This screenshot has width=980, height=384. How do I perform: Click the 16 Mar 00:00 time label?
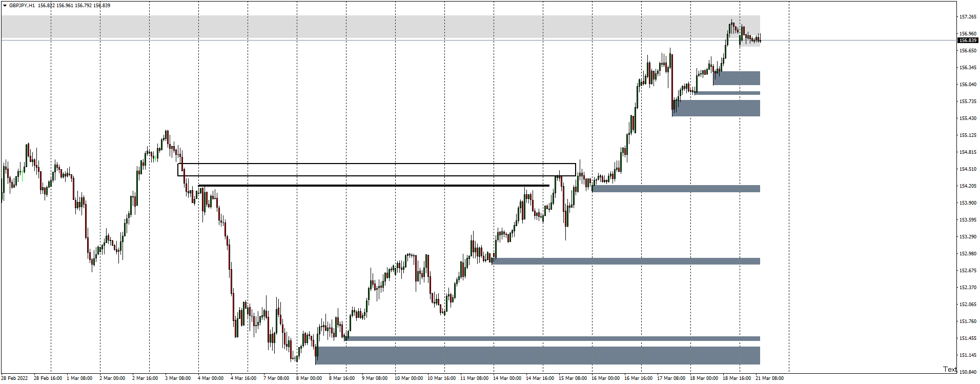606,378
